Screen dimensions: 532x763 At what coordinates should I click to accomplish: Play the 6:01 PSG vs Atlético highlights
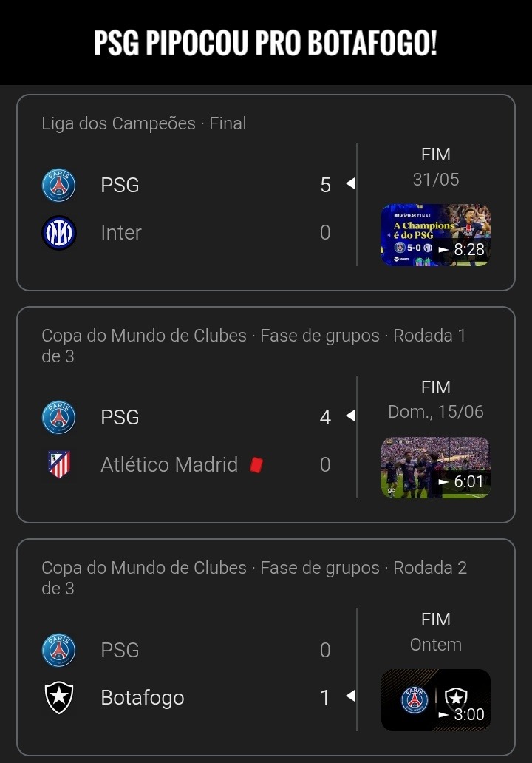pyautogui.click(x=436, y=467)
